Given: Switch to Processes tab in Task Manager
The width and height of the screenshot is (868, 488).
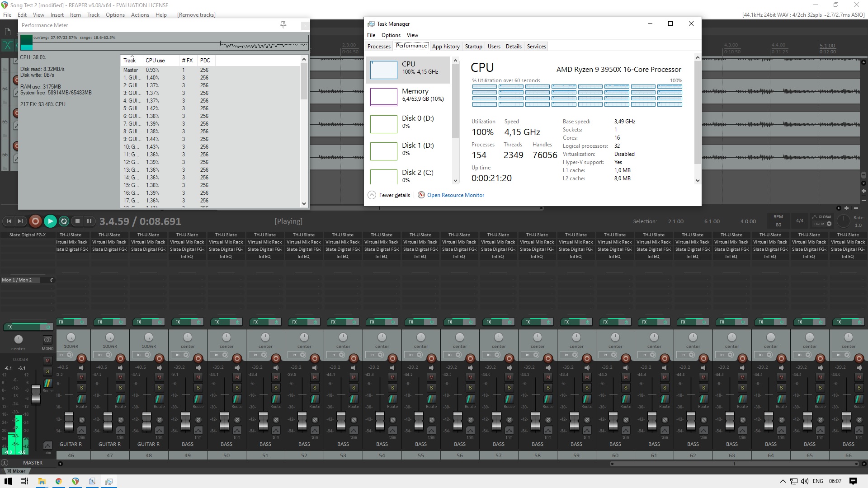Looking at the screenshot, I should [379, 47].
